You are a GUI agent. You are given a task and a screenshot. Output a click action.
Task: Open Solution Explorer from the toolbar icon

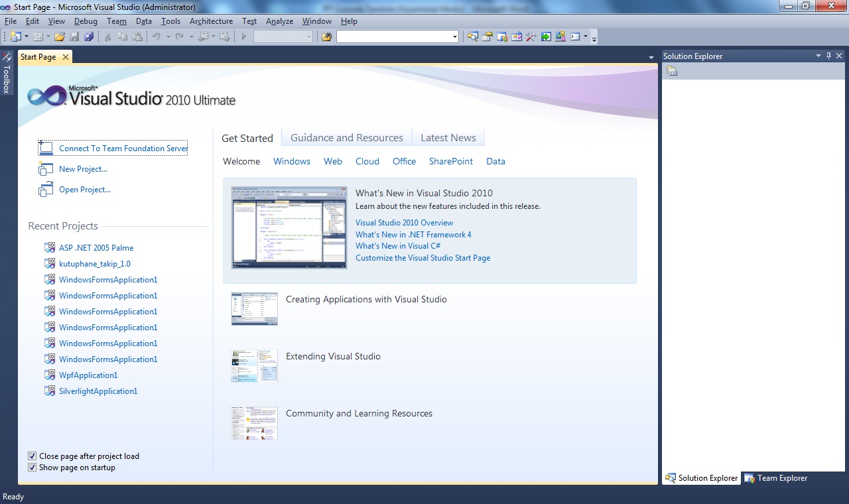[x=472, y=37]
